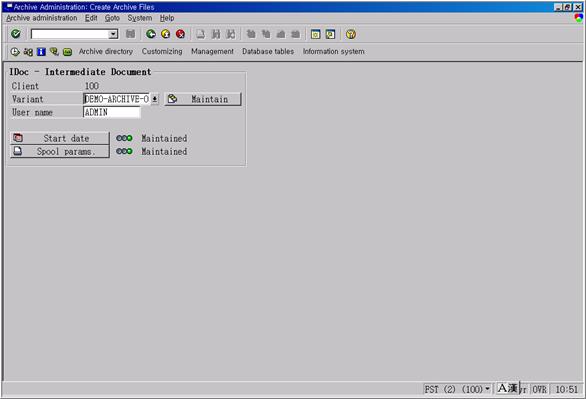Viewport: 586px width, 399px height.
Task: Open the Database tables toolbar item
Action: 268,52
